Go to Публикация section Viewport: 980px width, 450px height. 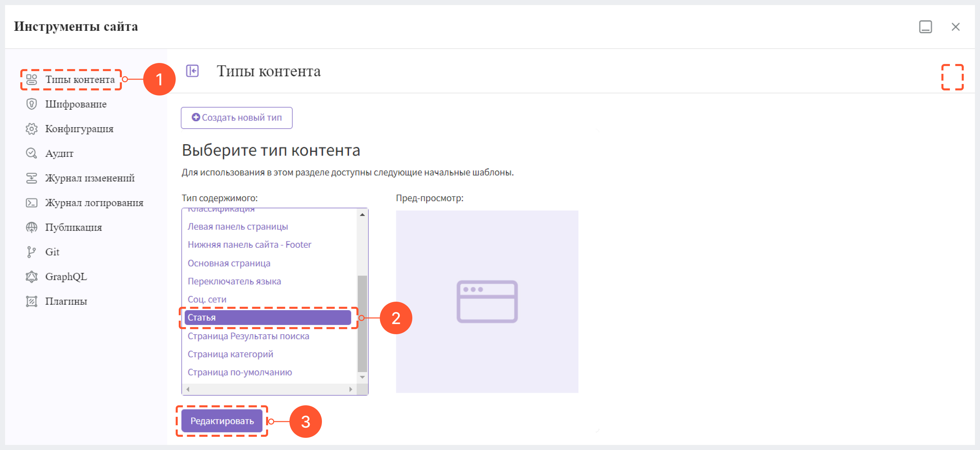click(73, 227)
